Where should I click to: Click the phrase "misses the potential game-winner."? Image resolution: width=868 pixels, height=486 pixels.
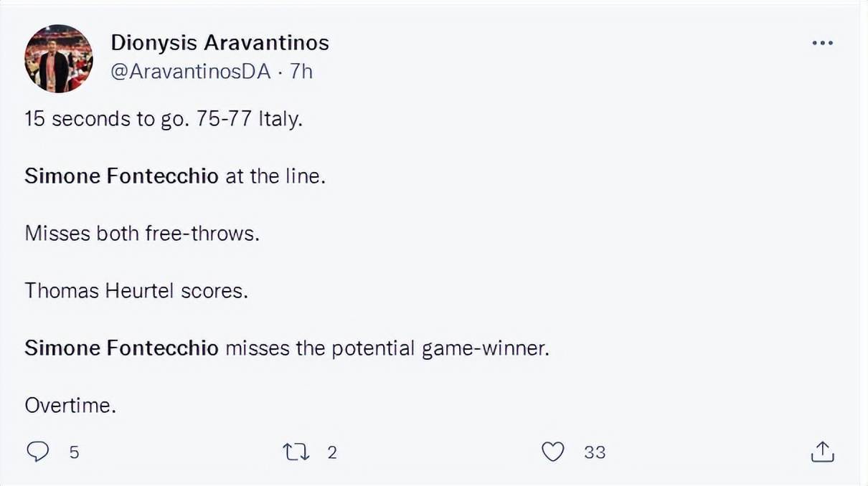(x=387, y=348)
